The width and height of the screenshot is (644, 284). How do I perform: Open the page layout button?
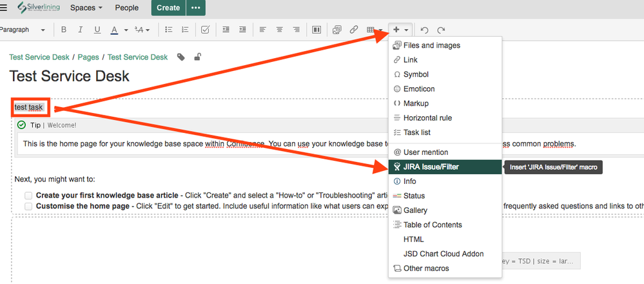pyautogui.click(x=317, y=30)
